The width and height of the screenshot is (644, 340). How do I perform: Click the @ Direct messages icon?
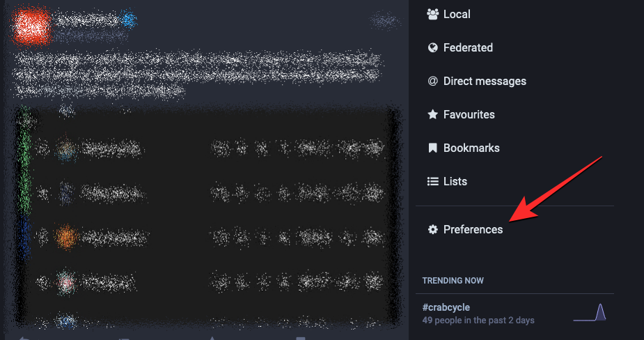[432, 81]
